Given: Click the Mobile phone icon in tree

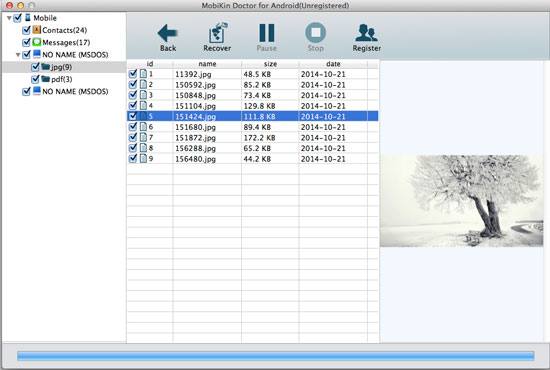Looking at the screenshot, I should 28,18.
